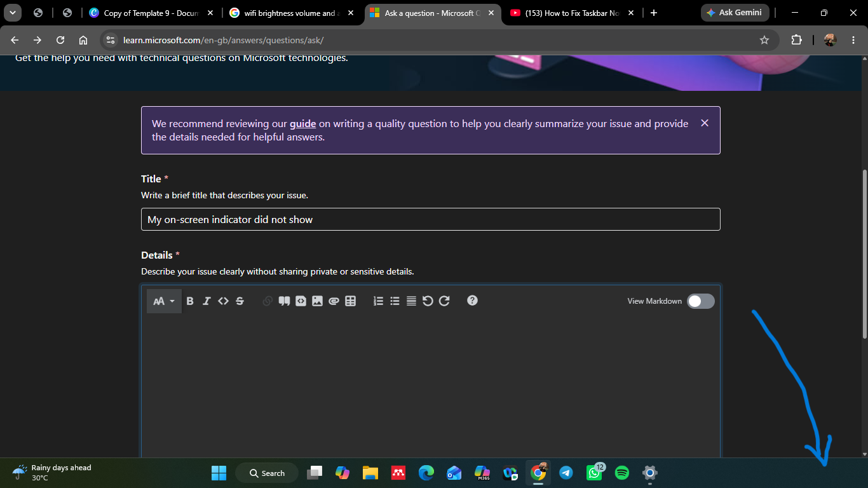Open File Explorer from taskbar
The width and height of the screenshot is (868, 488).
(370, 473)
